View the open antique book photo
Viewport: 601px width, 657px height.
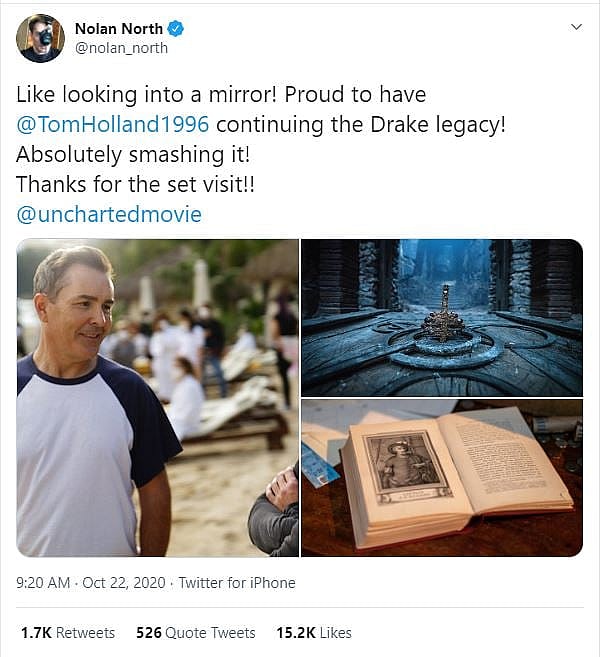pos(441,477)
